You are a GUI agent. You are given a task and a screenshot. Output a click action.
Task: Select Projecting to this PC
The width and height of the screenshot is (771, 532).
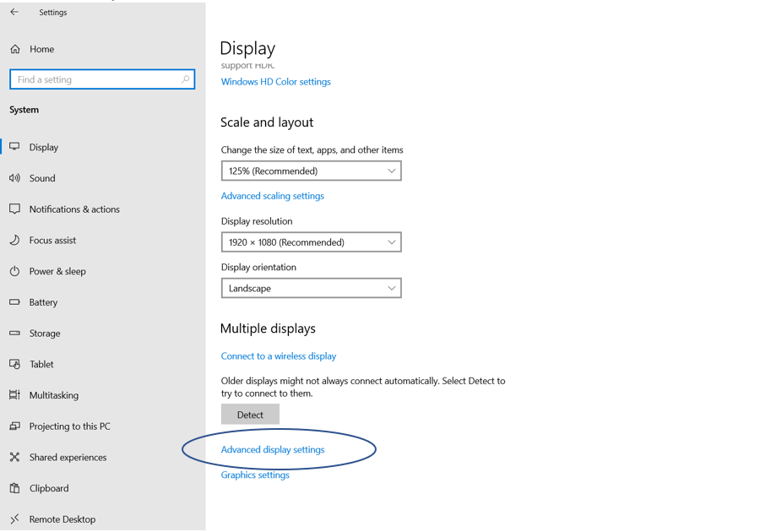click(x=69, y=426)
